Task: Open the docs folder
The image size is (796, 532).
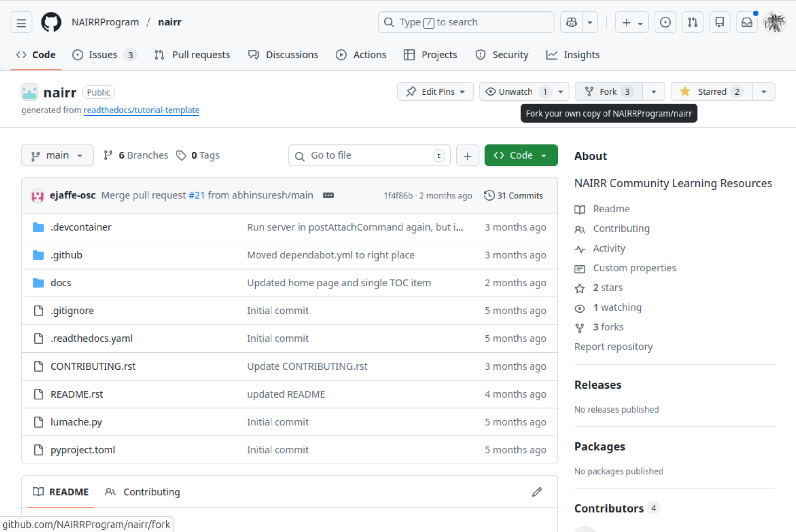Action: coord(61,283)
